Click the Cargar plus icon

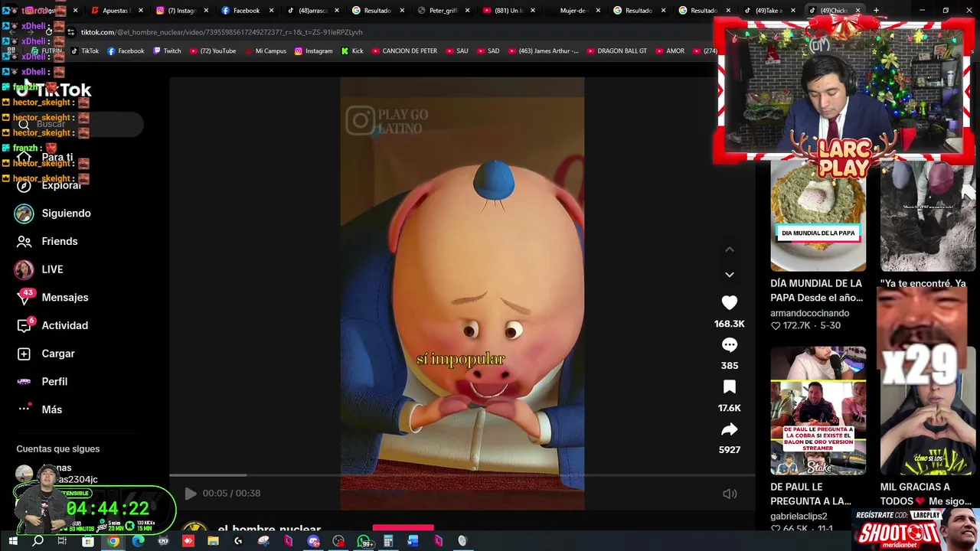[24, 354]
